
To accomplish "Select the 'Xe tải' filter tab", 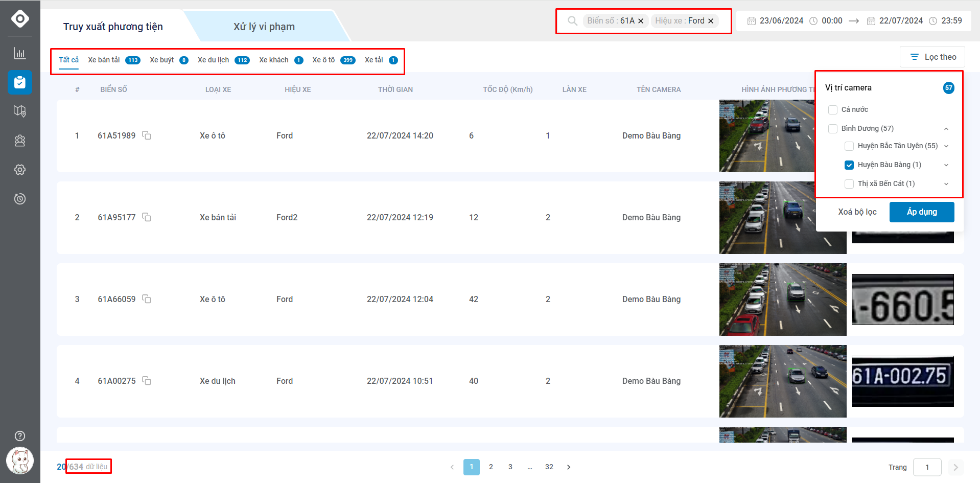I will (x=381, y=60).
